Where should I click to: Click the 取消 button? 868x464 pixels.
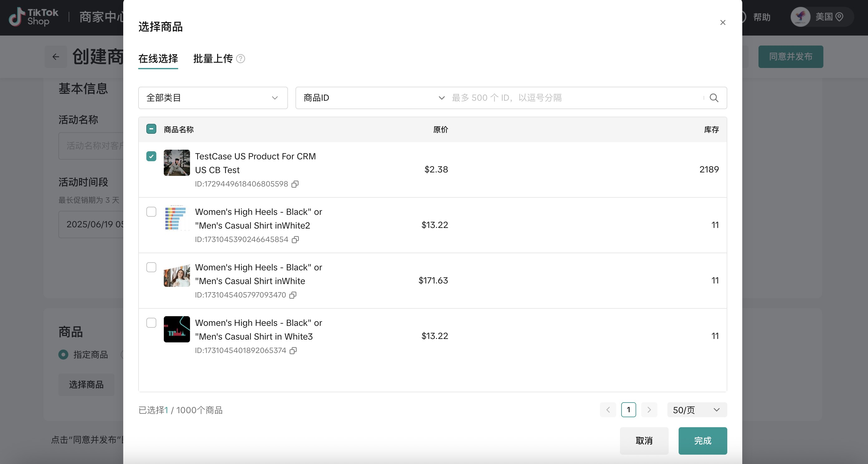(x=644, y=440)
